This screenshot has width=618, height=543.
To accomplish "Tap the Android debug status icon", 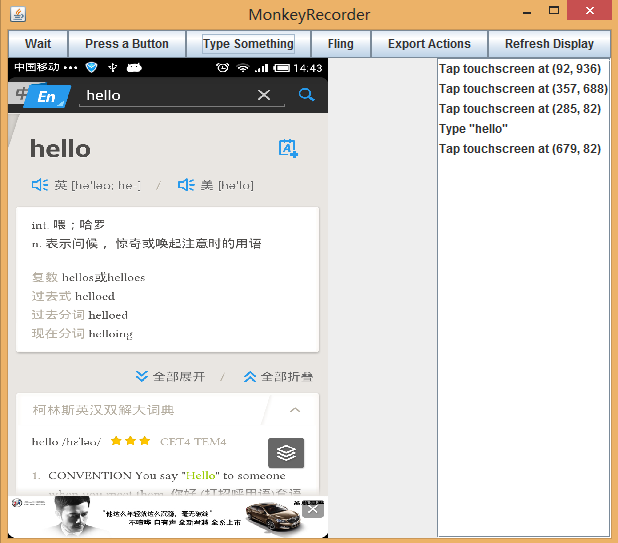I will (x=134, y=68).
